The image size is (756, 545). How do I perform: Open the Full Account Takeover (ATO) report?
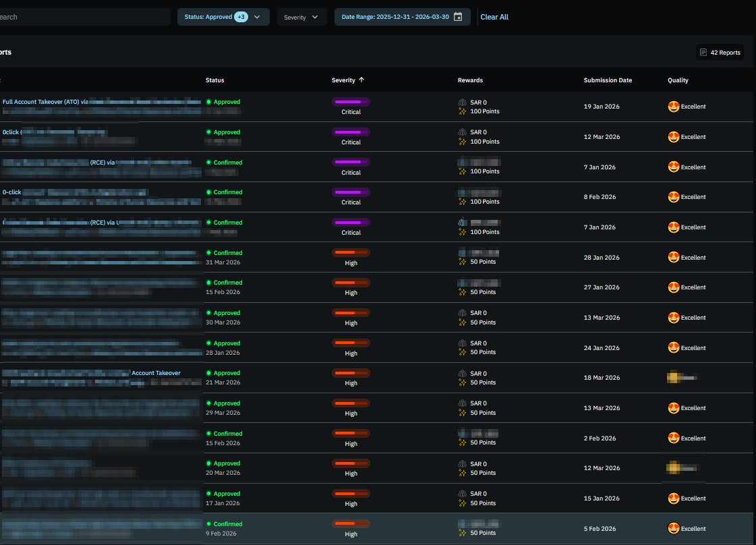pyautogui.click(x=45, y=102)
